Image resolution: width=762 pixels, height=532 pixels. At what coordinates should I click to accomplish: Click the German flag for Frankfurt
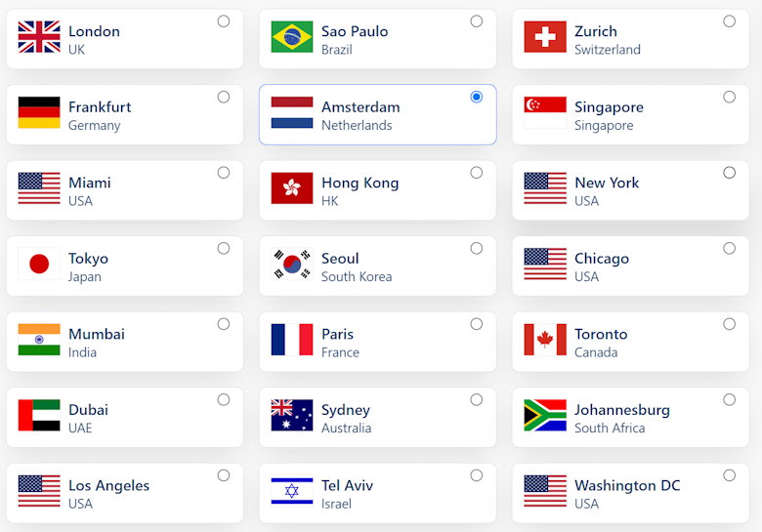pyautogui.click(x=39, y=113)
